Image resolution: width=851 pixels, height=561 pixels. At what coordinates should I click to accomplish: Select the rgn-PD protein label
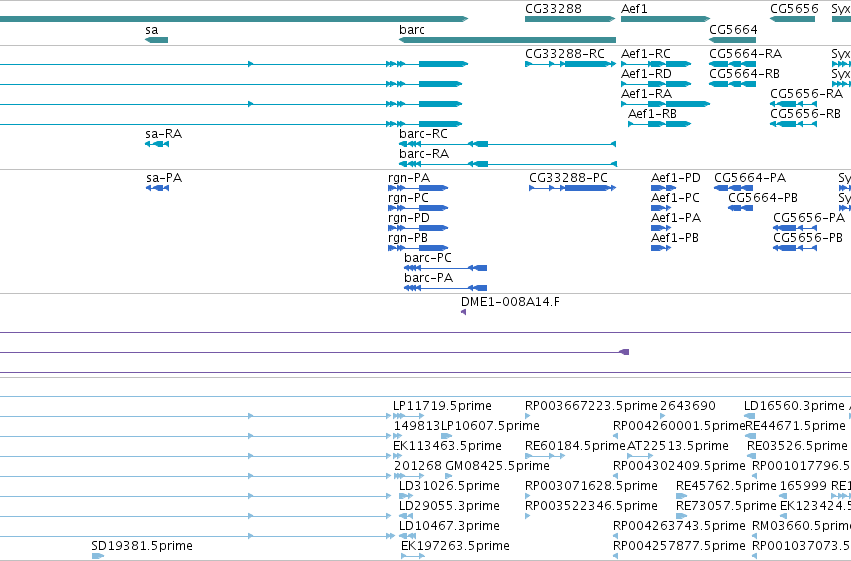409,218
